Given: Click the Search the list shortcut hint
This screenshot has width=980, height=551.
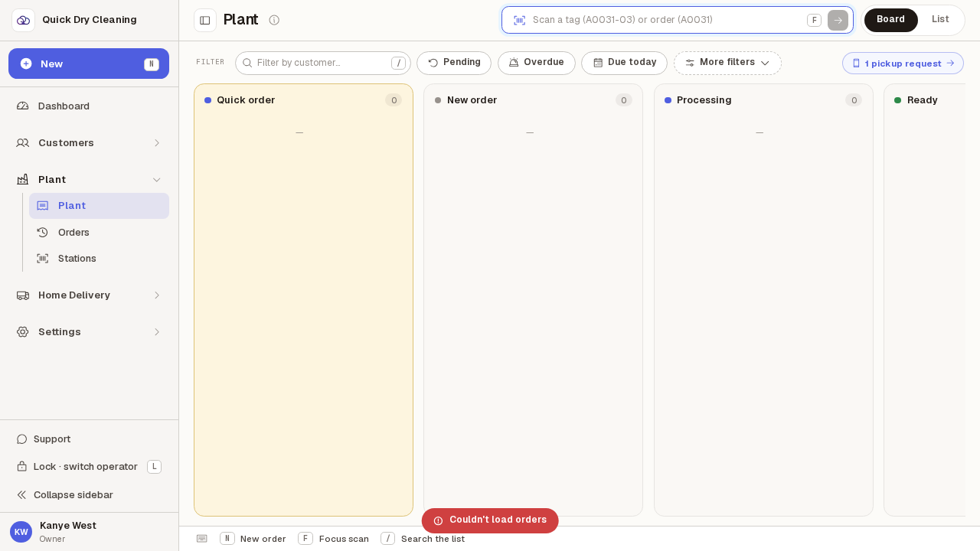Looking at the screenshot, I should 423,539.
